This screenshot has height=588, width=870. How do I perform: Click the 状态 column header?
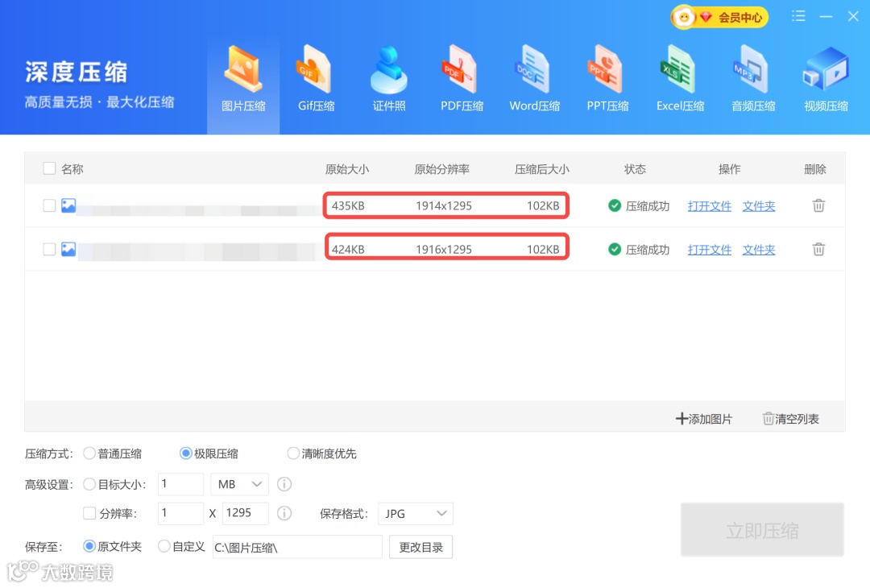click(635, 169)
